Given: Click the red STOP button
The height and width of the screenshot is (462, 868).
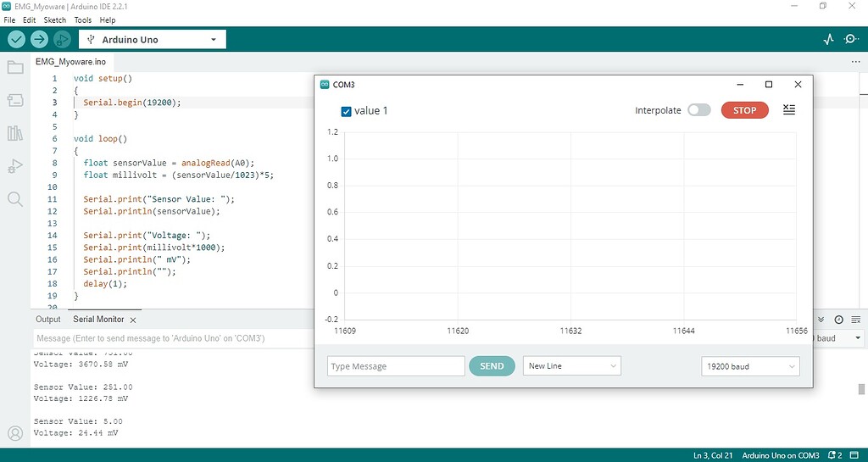Looking at the screenshot, I should tap(744, 110).
